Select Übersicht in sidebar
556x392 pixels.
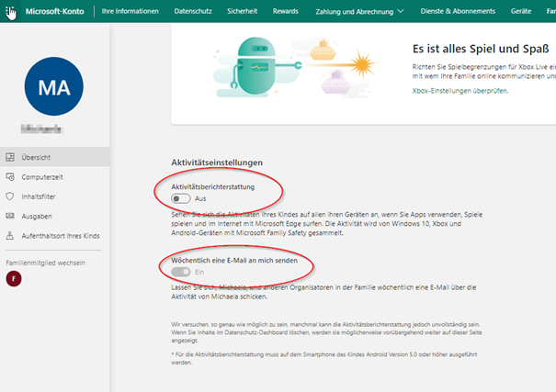click(x=54, y=157)
